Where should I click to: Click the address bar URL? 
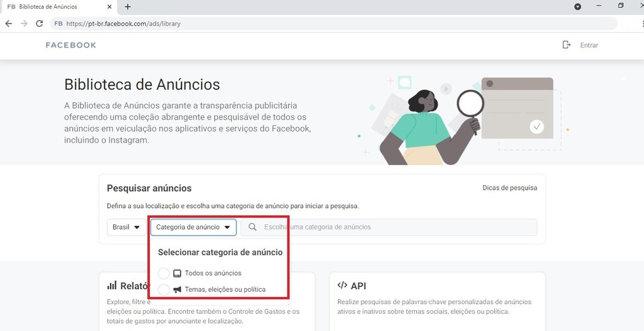tap(123, 24)
